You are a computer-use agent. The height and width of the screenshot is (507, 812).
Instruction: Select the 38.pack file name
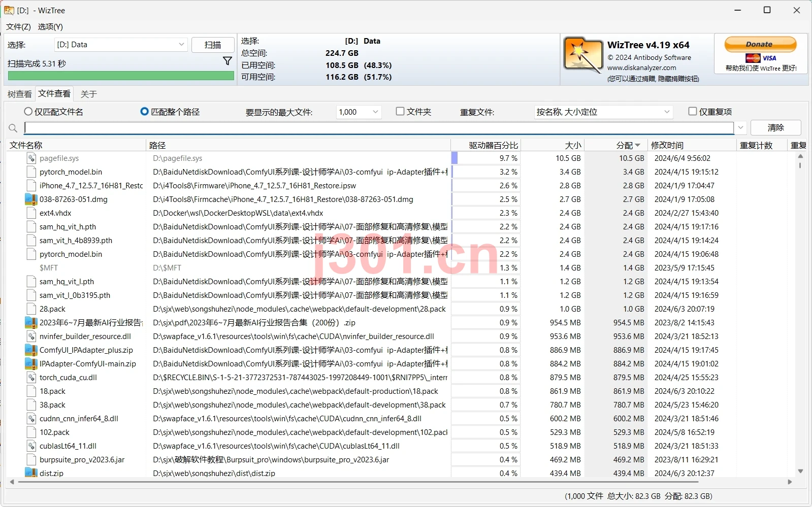pyautogui.click(x=52, y=405)
